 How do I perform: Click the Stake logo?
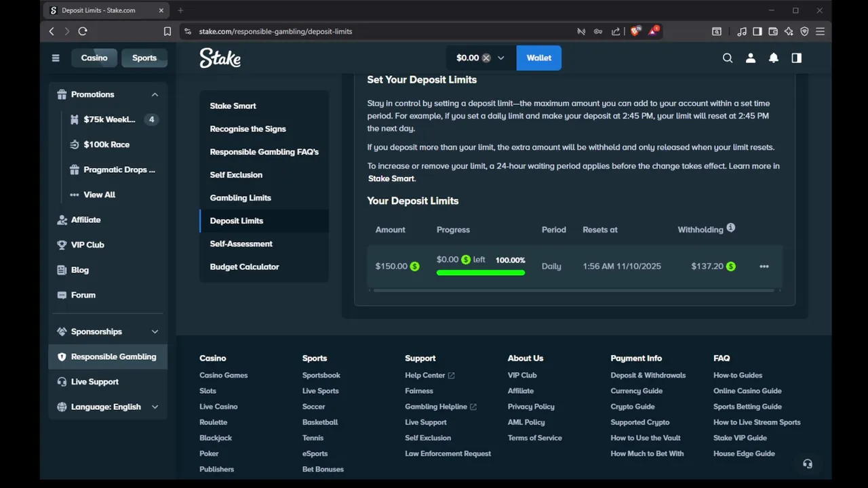(x=220, y=58)
